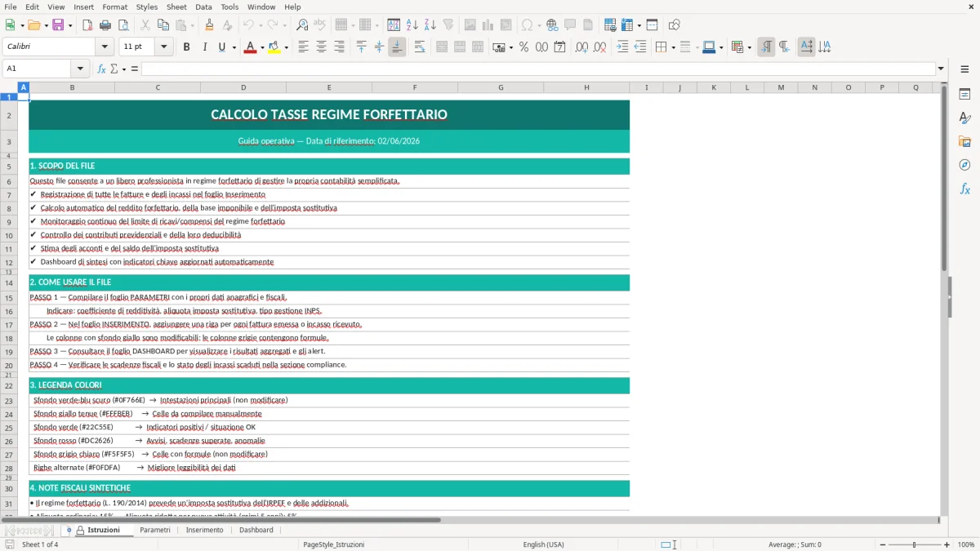Open sidebar settings hamburger menu
Image resolution: width=980 pixels, height=551 pixels.
point(964,69)
